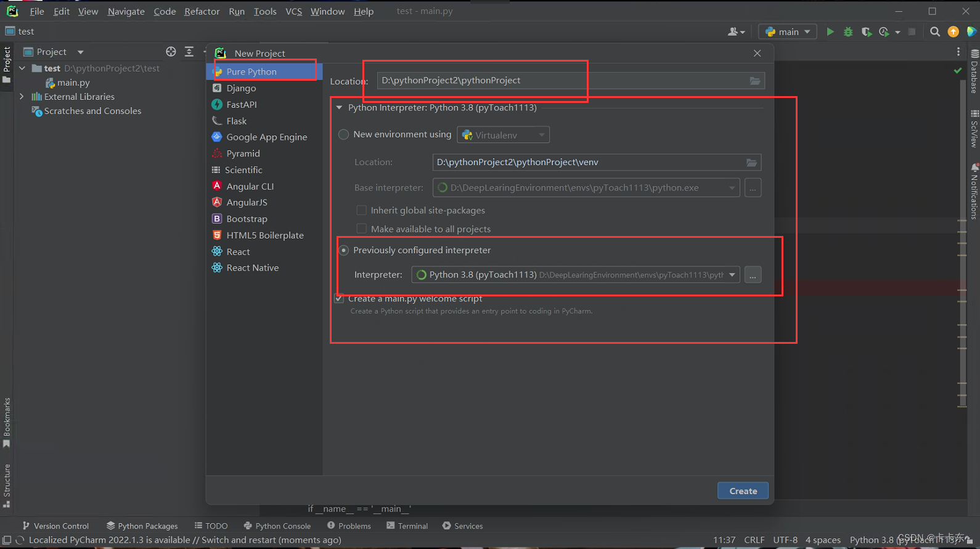Click the locate target icon in Project panel
This screenshot has width=980, height=549.
click(171, 52)
